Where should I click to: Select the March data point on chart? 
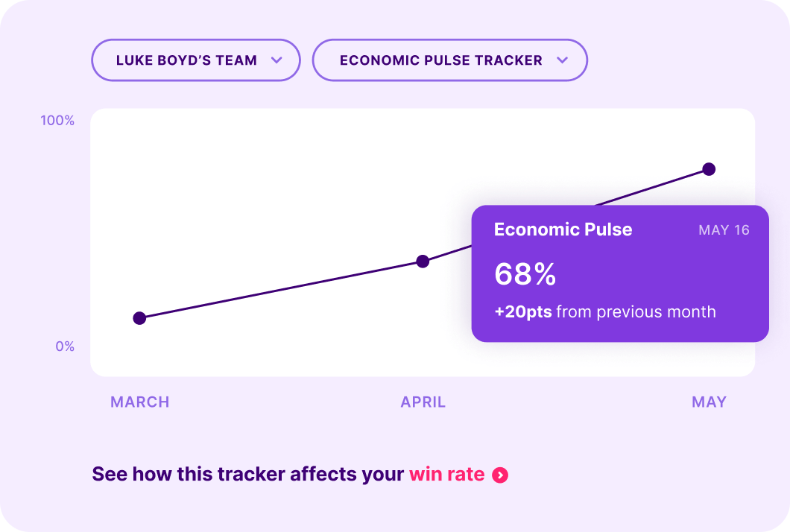(139, 318)
